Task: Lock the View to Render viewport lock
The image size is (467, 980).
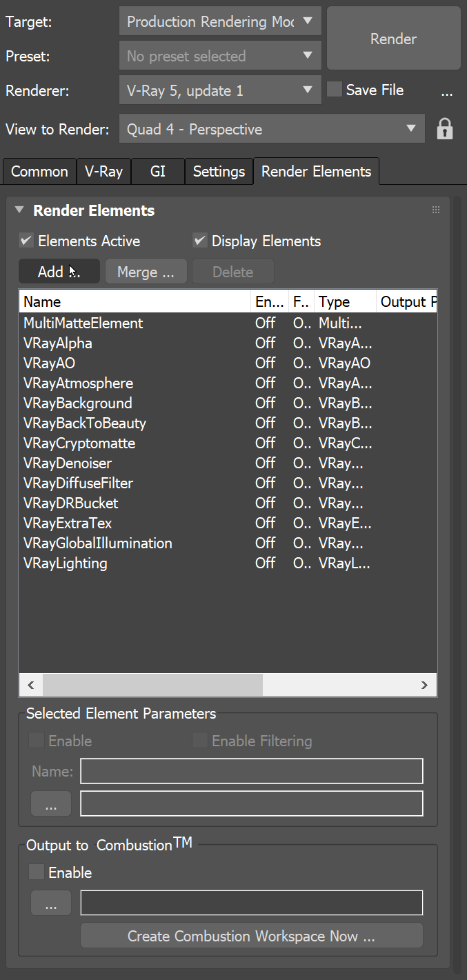Action: (445, 128)
